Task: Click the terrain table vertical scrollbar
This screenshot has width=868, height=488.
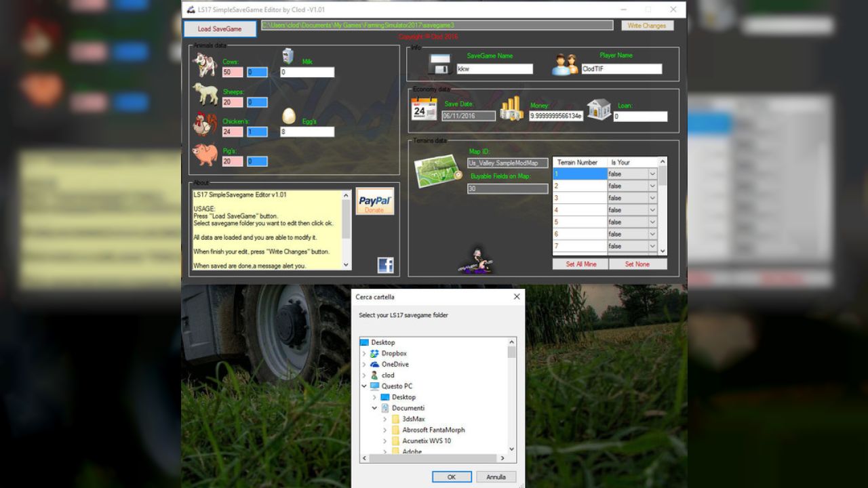Action: [663, 206]
